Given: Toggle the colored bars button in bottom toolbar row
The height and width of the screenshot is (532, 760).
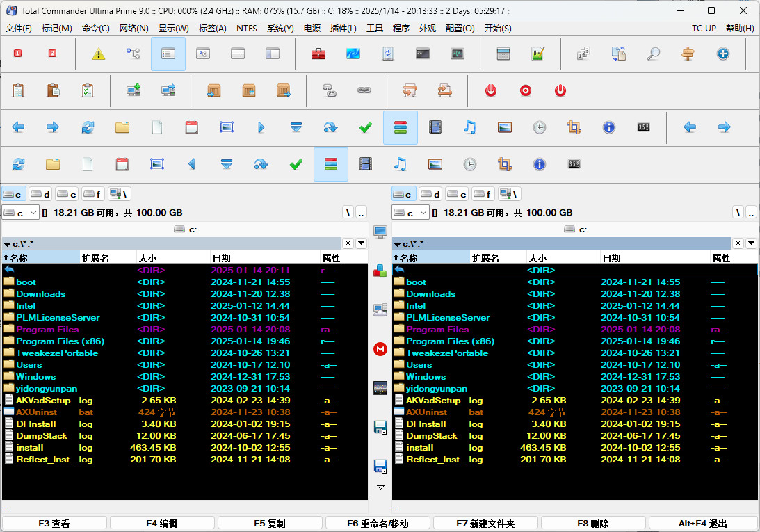Looking at the screenshot, I should (x=331, y=164).
